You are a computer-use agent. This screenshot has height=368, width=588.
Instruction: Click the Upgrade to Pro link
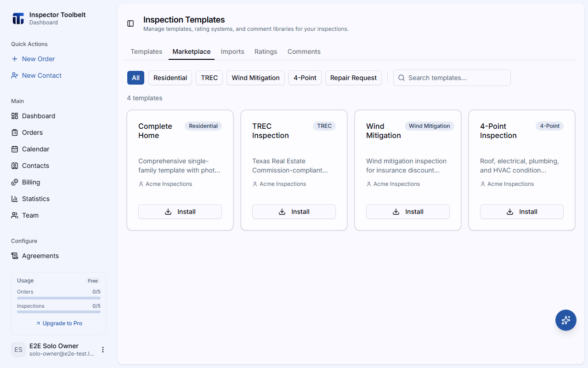pos(59,323)
